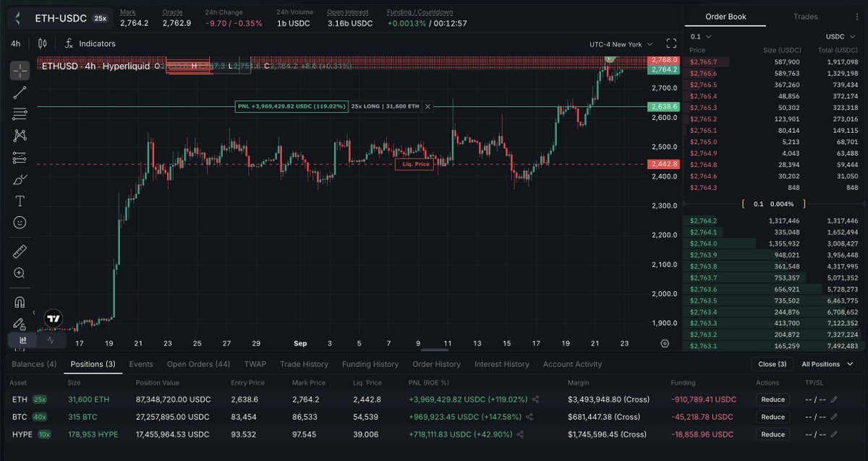Select the brush drawing tool
The width and height of the screenshot is (868, 461).
tap(20, 179)
